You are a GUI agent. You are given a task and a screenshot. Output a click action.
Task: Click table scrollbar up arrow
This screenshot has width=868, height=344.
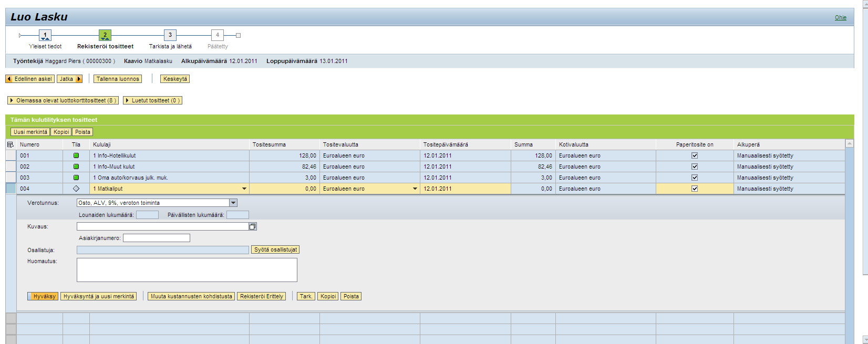coord(850,143)
